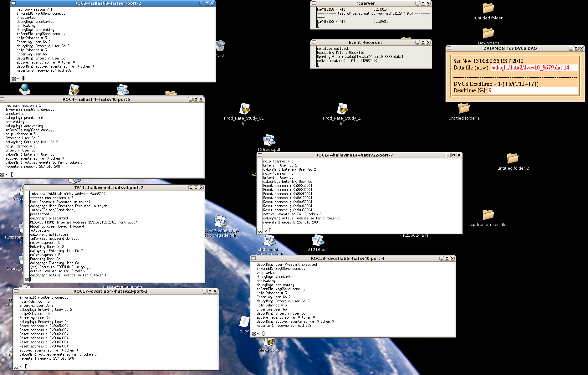Click the R216024.BIN file label
Image resolution: width=588 pixels, height=375 pixels.
pyautogui.click(x=415, y=235)
